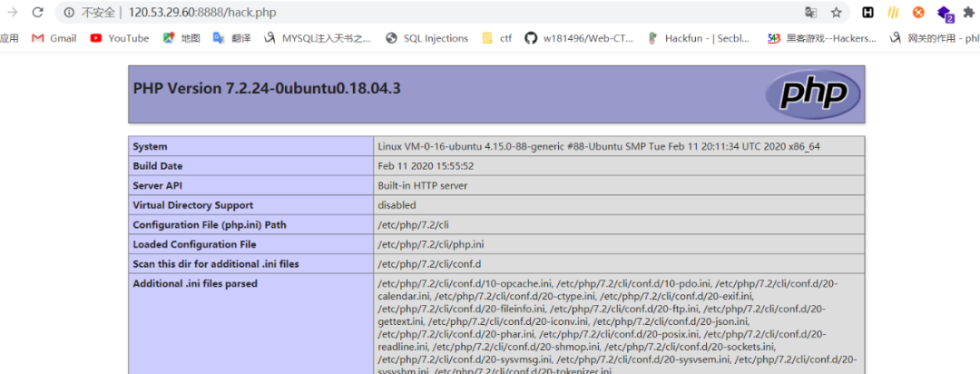Viewport: 980px width, 374px height.
Task: Open the Gmail bookmark
Action: pyautogui.click(x=54, y=38)
